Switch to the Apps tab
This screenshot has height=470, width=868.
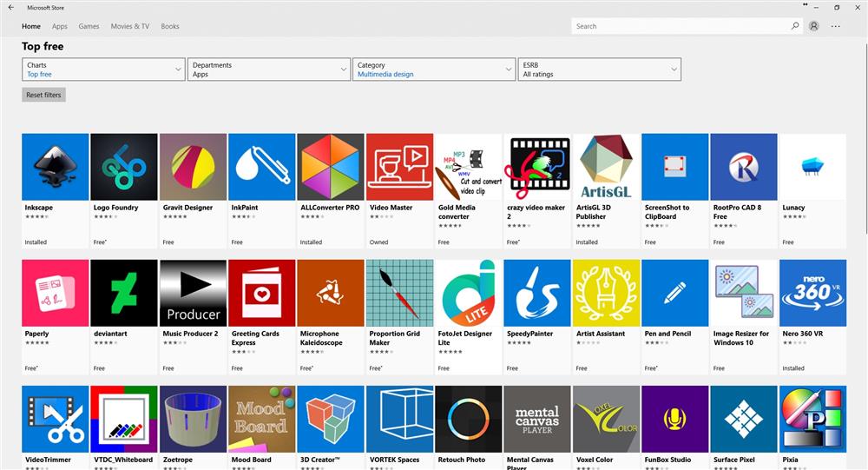coord(59,26)
